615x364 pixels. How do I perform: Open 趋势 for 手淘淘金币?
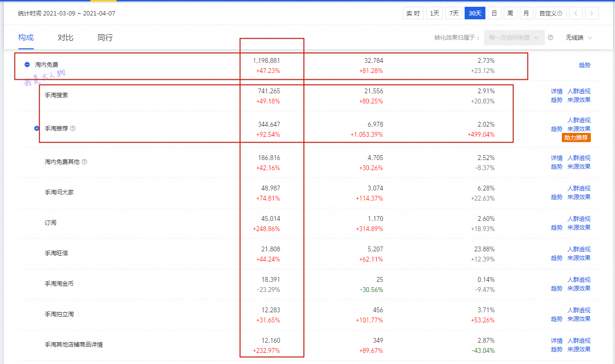[556, 289]
